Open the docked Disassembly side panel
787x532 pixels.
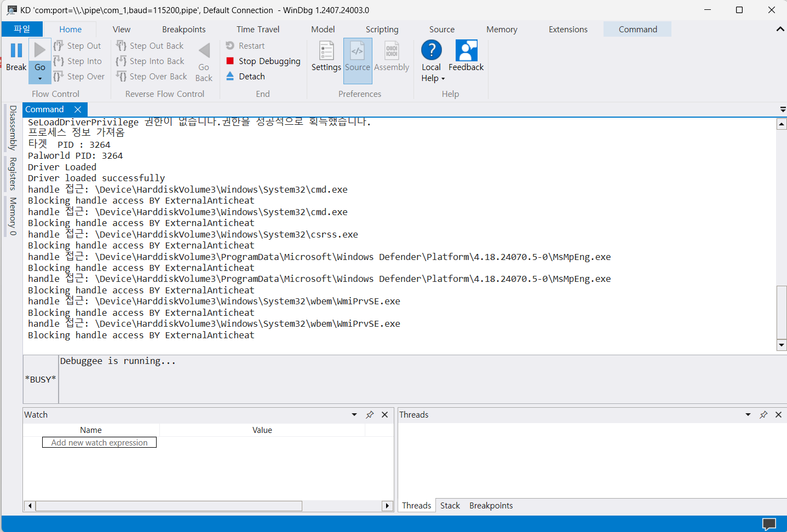[x=13, y=128]
